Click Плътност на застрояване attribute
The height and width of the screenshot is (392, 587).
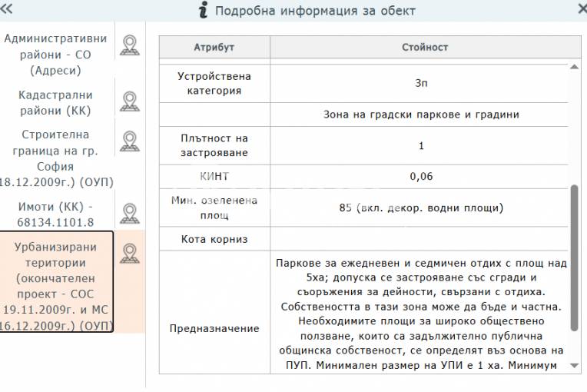tap(214, 145)
